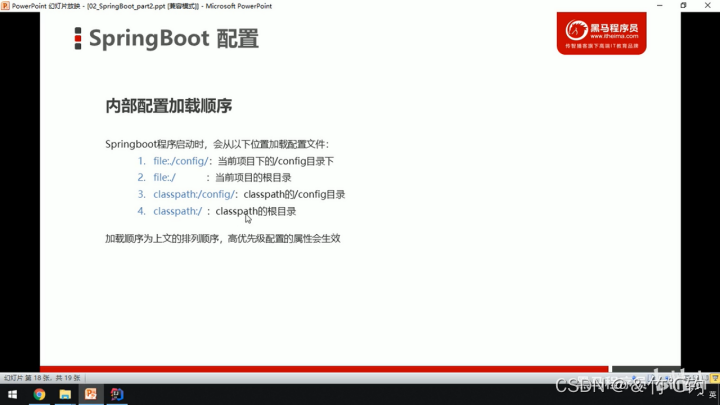
Task: Open Google Chrome from the taskbar
Action: coord(39,394)
